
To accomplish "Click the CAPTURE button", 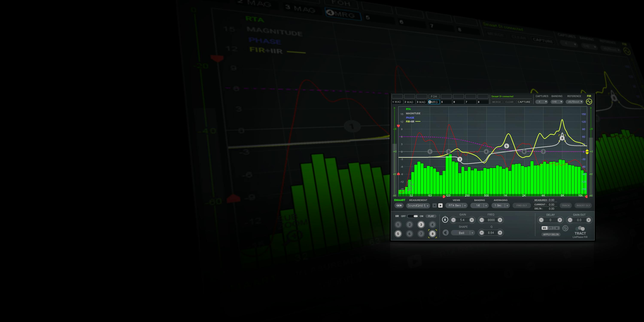I will coord(524,102).
